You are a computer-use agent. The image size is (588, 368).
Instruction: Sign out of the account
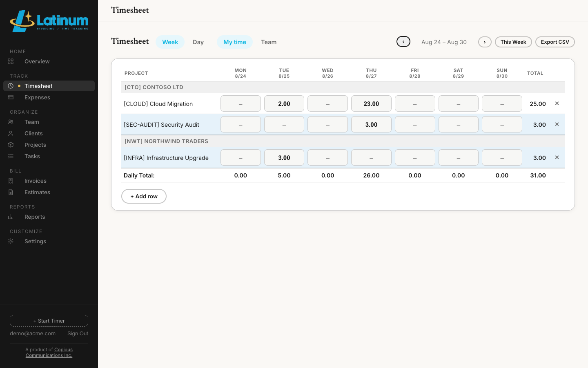click(x=78, y=334)
